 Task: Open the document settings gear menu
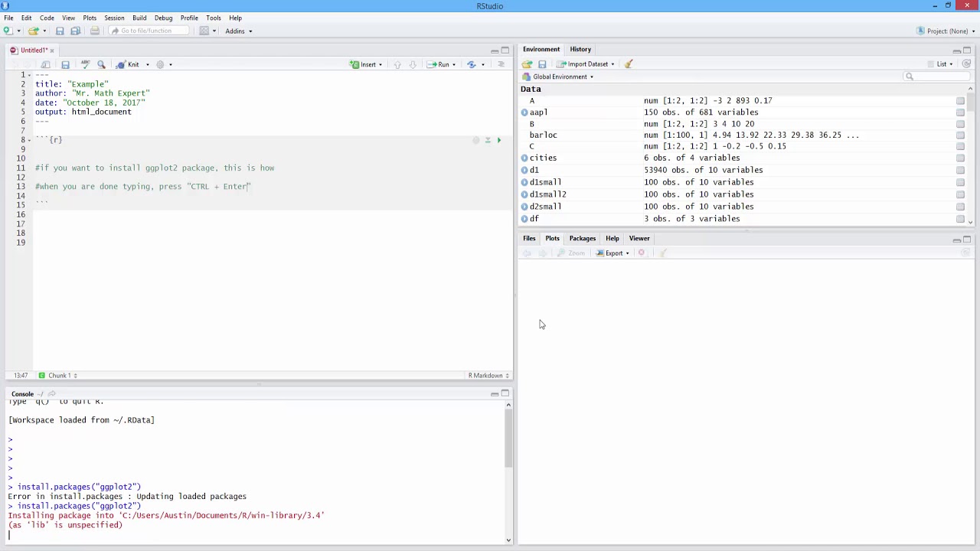pos(160,64)
